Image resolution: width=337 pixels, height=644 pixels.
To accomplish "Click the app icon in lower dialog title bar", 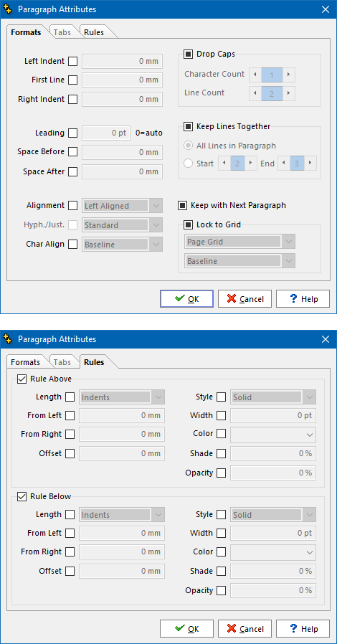I will coord(7,338).
